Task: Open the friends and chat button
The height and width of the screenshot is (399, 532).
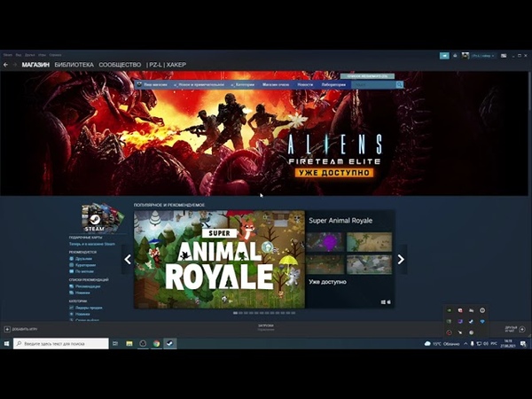Action: tap(515, 329)
